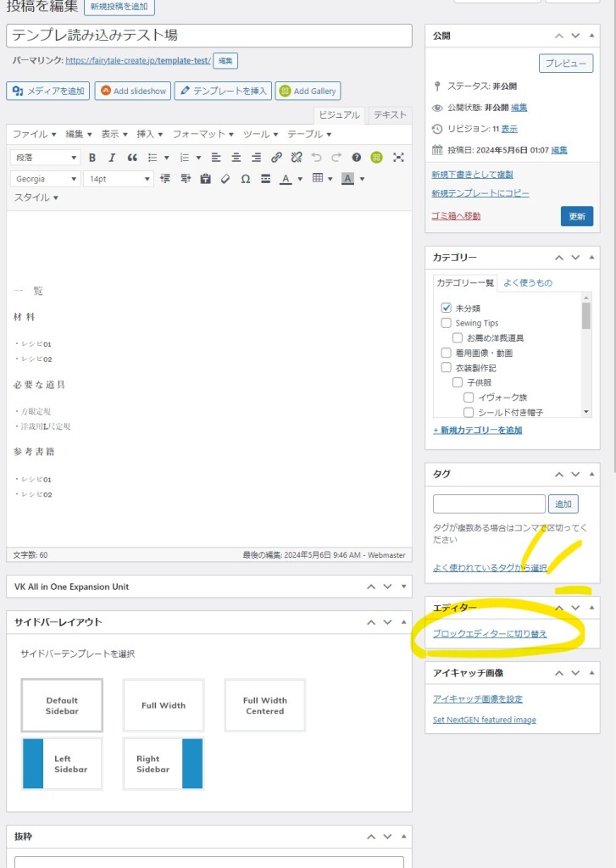Center align the text

[236, 158]
